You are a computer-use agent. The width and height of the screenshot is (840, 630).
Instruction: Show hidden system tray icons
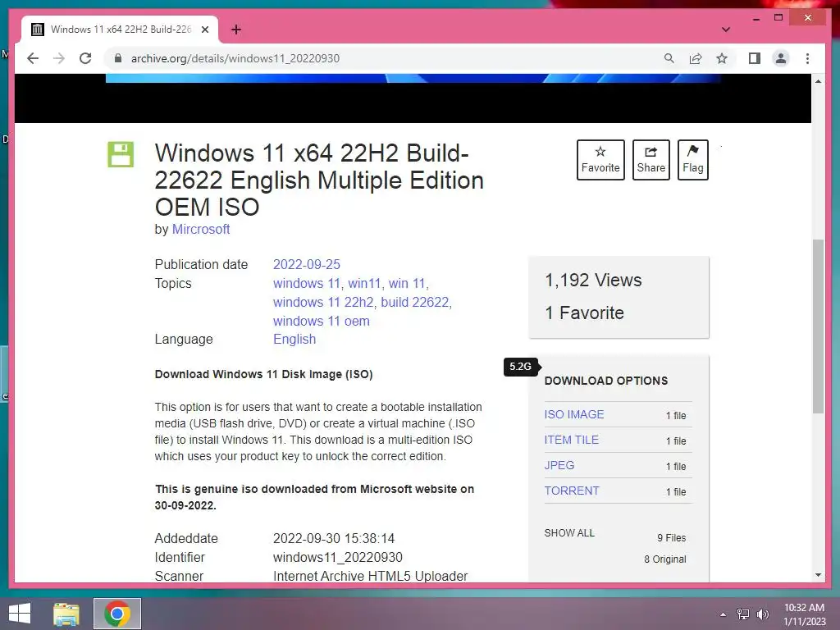(x=723, y=614)
